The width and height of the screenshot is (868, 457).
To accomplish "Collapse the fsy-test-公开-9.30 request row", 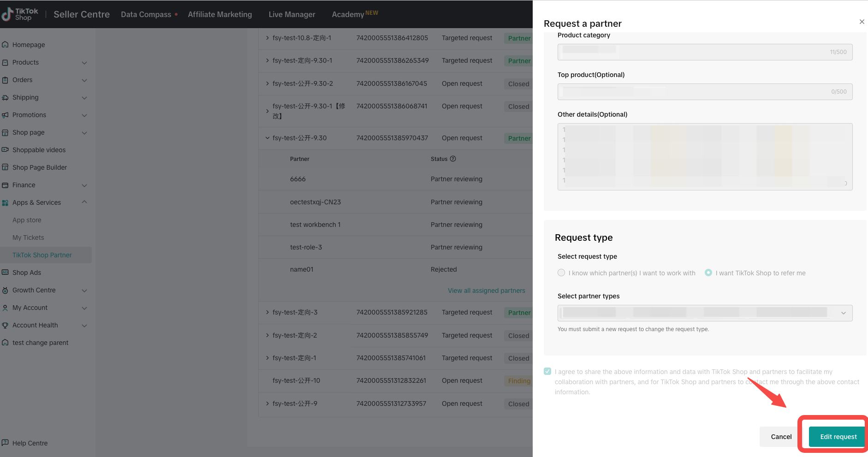I will coord(268,138).
